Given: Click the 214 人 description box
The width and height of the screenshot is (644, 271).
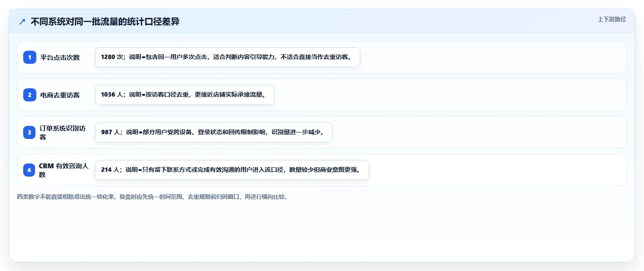Looking at the screenshot, I should (232, 170).
